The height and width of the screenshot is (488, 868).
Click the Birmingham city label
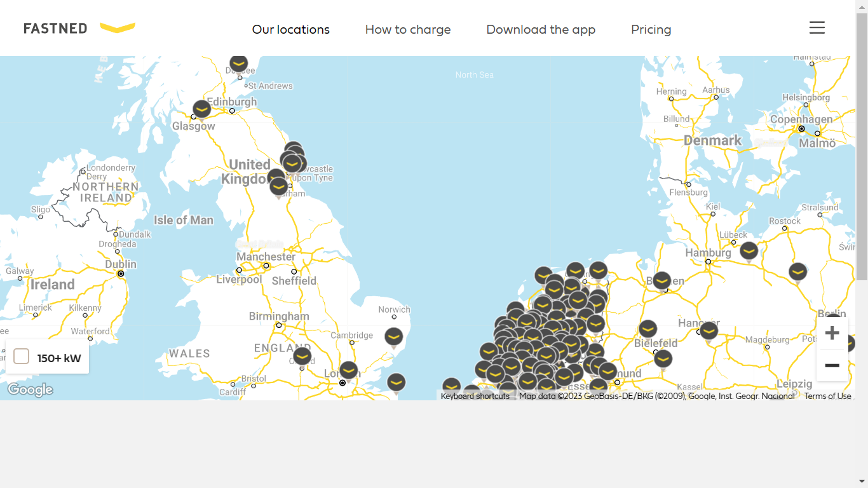279,316
